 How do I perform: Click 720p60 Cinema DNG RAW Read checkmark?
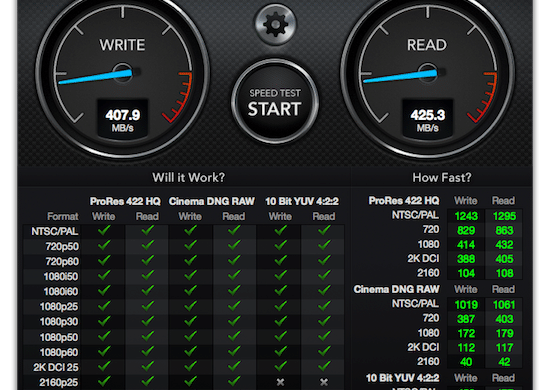[234, 261]
